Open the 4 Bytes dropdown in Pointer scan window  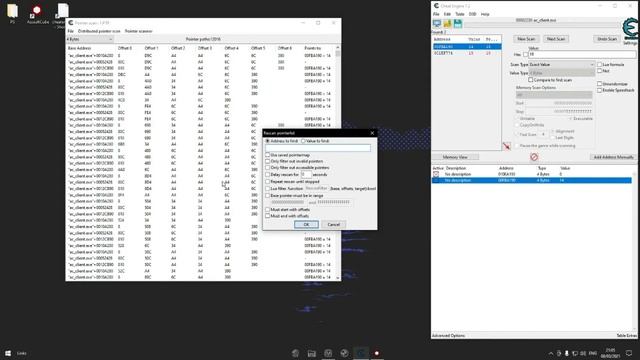tap(90, 39)
